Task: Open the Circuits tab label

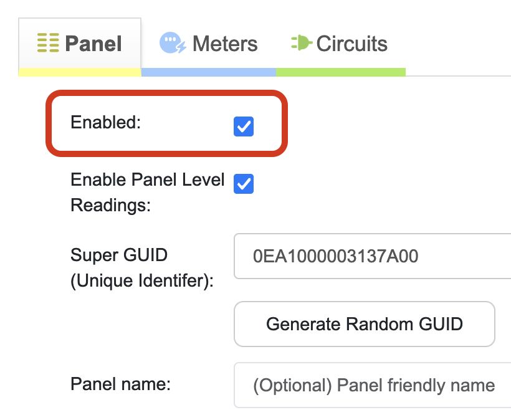Action: pos(351,44)
